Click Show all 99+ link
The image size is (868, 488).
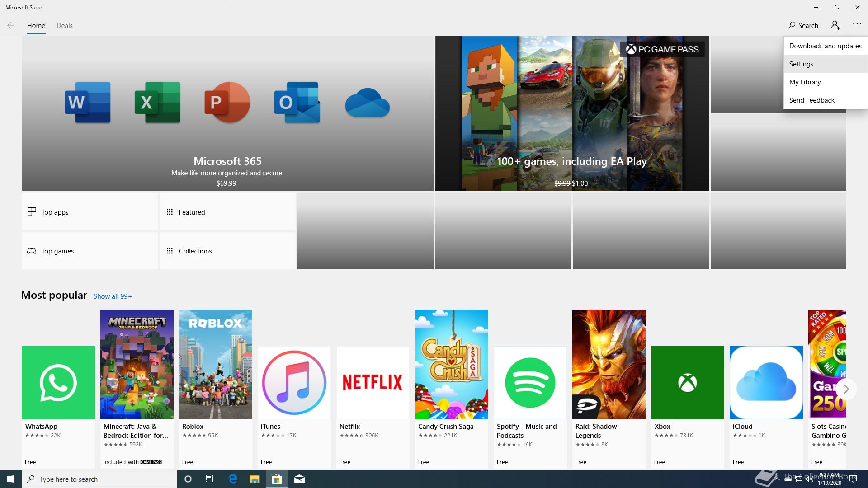(113, 296)
